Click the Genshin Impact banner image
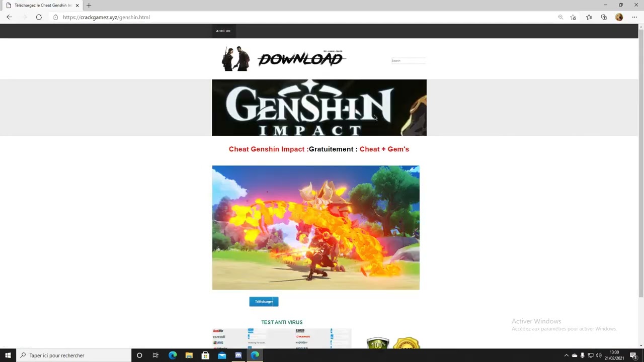 pyautogui.click(x=319, y=108)
